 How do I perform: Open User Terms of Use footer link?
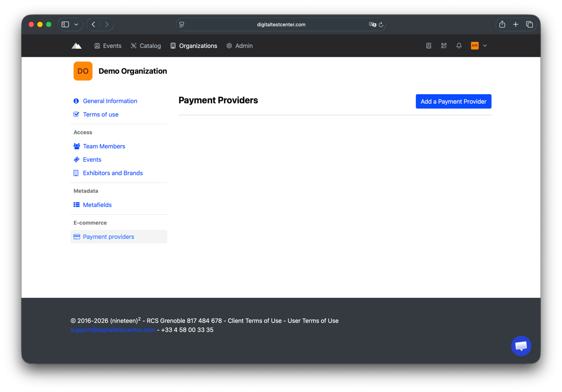pos(313,321)
